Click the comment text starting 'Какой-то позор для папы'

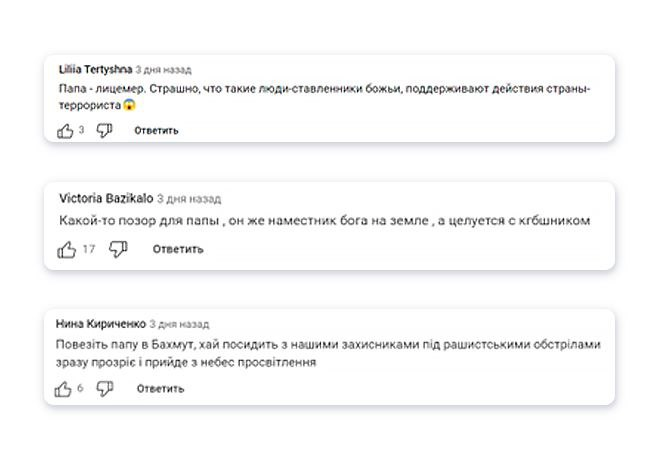pos(325,221)
